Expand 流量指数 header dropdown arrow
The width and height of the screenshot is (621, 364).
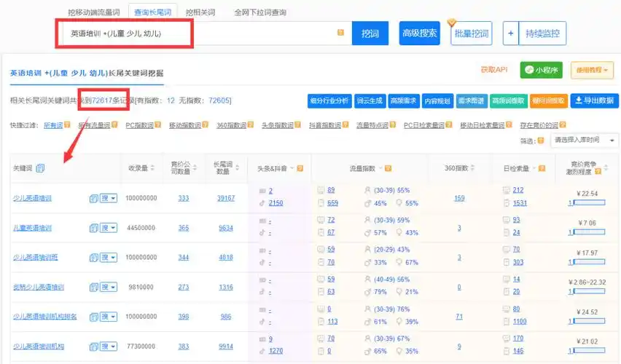[380, 168]
